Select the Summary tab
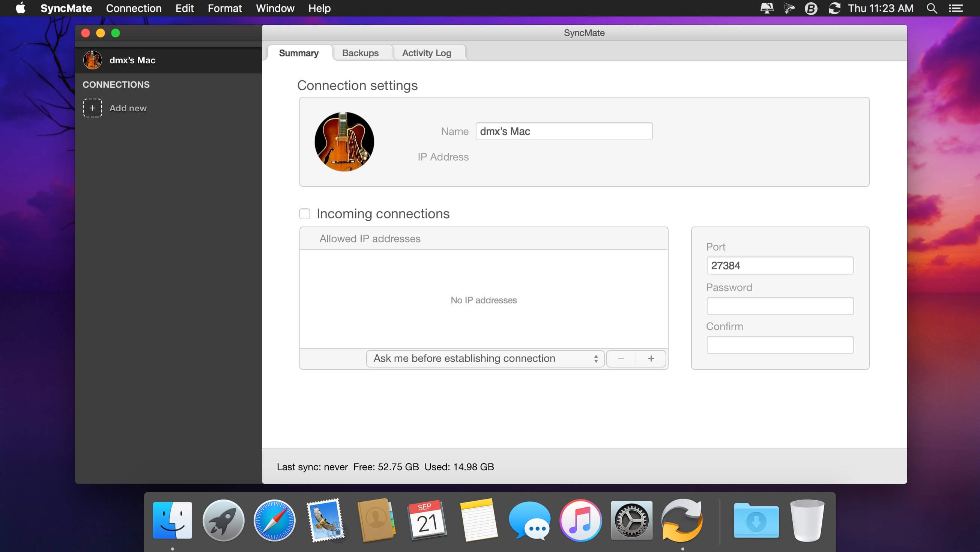The image size is (980, 552). point(299,52)
